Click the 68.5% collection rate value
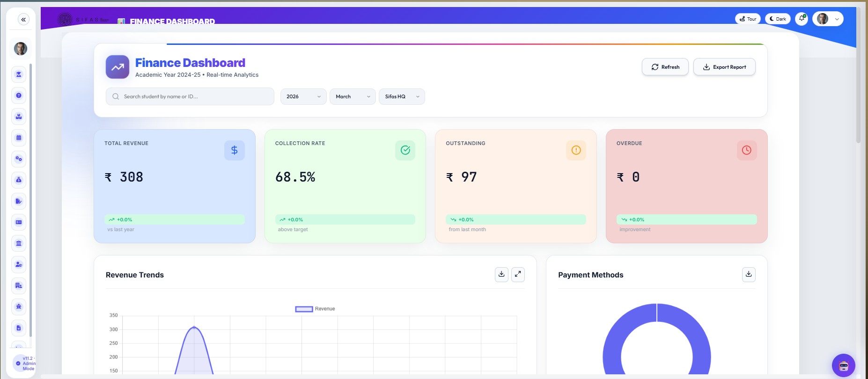Image resolution: width=868 pixels, height=379 pixels. tap(295, 177)
